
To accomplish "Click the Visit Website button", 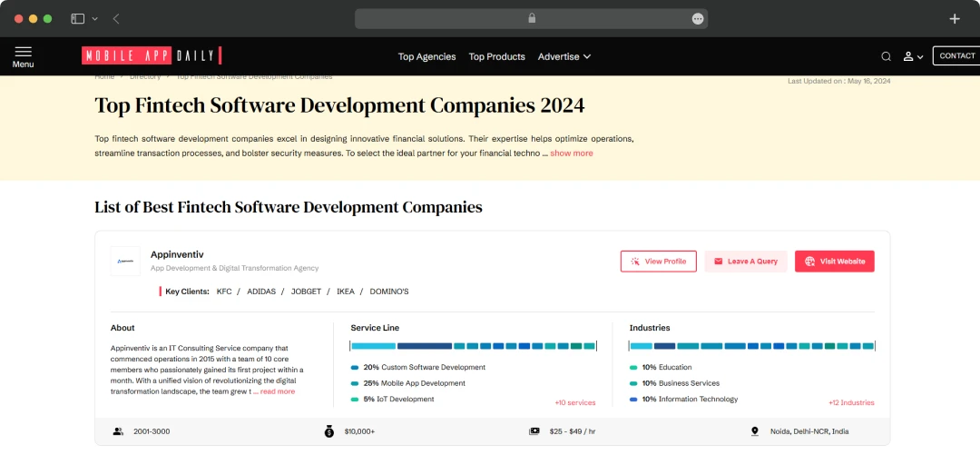I will click(835, 261).
